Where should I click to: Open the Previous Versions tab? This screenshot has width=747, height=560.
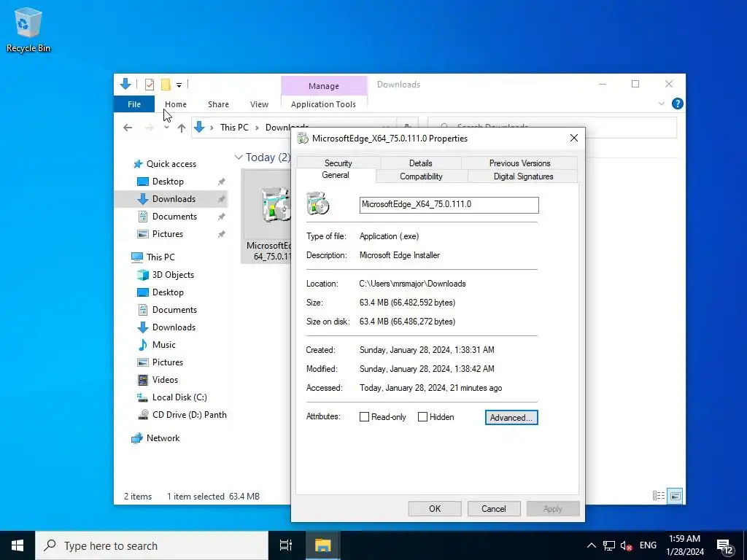tap(519, 163)
